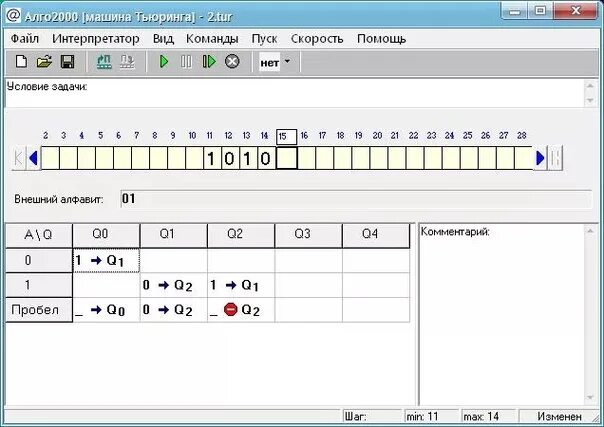Select the empty Q4 cell in Пробел row
The image size is (604, 427).
376,310
